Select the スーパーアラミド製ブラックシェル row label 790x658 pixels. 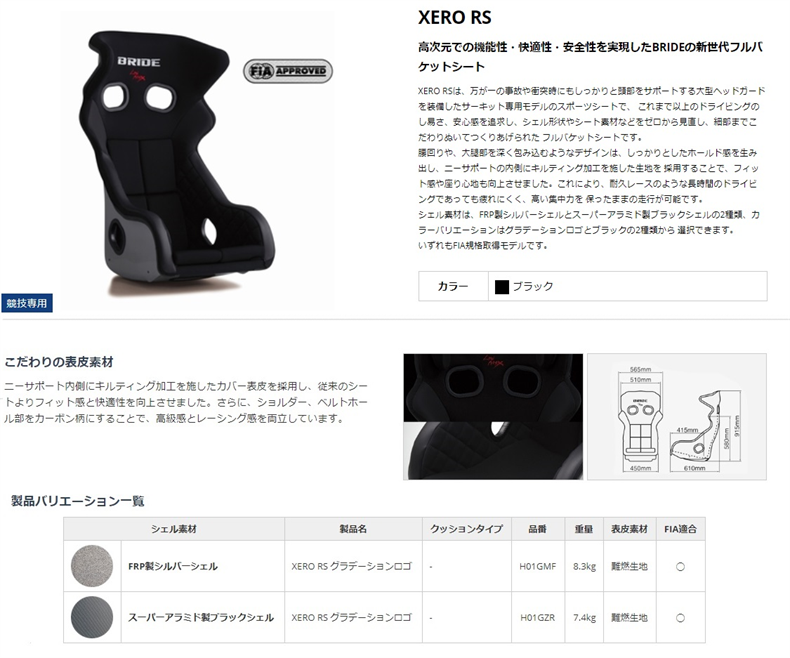[201, 617]
